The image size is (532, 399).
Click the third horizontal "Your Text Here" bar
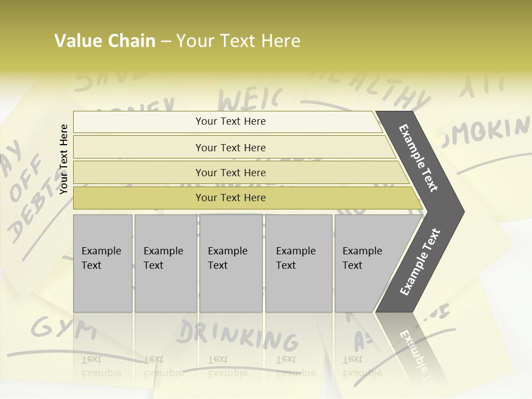tap(231, 172)
